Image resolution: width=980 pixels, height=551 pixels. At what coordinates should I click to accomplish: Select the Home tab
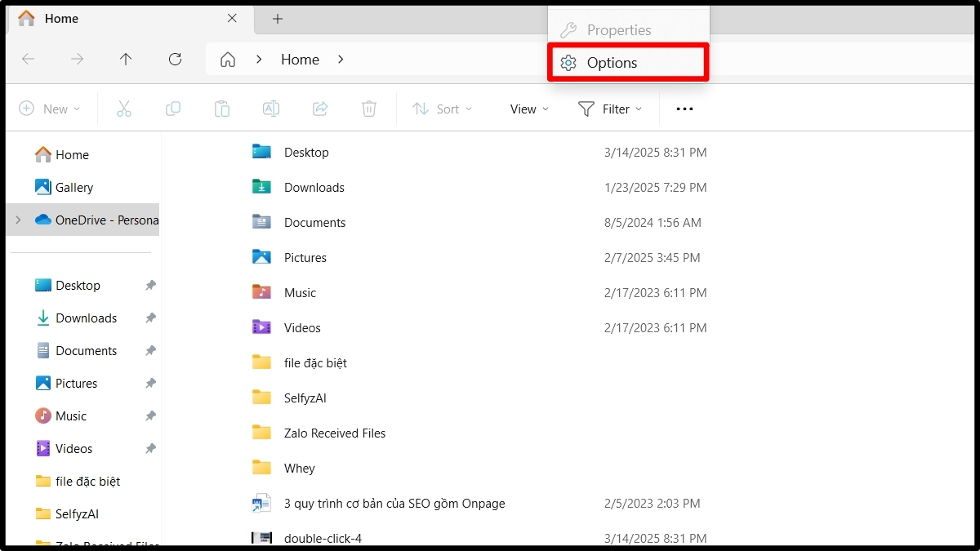131,18
